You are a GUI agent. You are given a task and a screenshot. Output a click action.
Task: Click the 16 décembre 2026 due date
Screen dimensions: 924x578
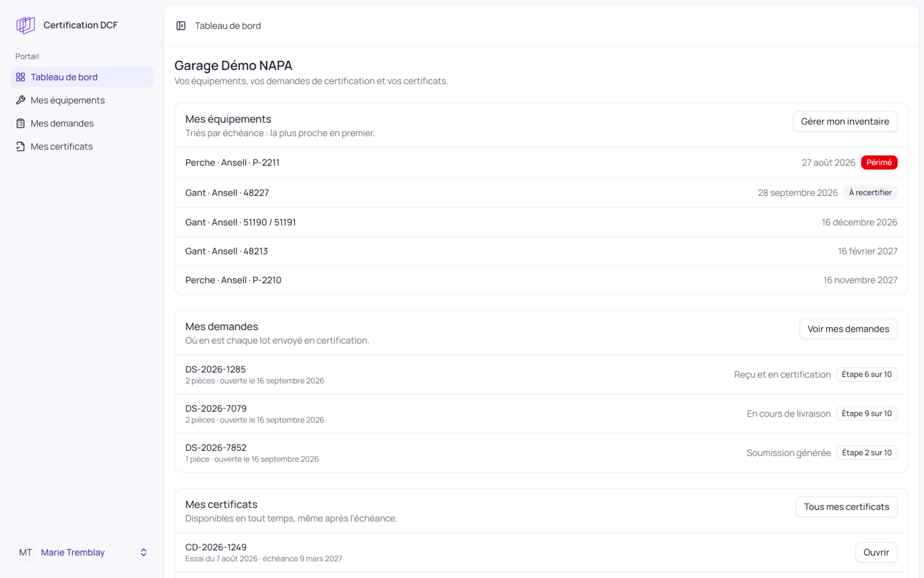(x=860, y=222)
